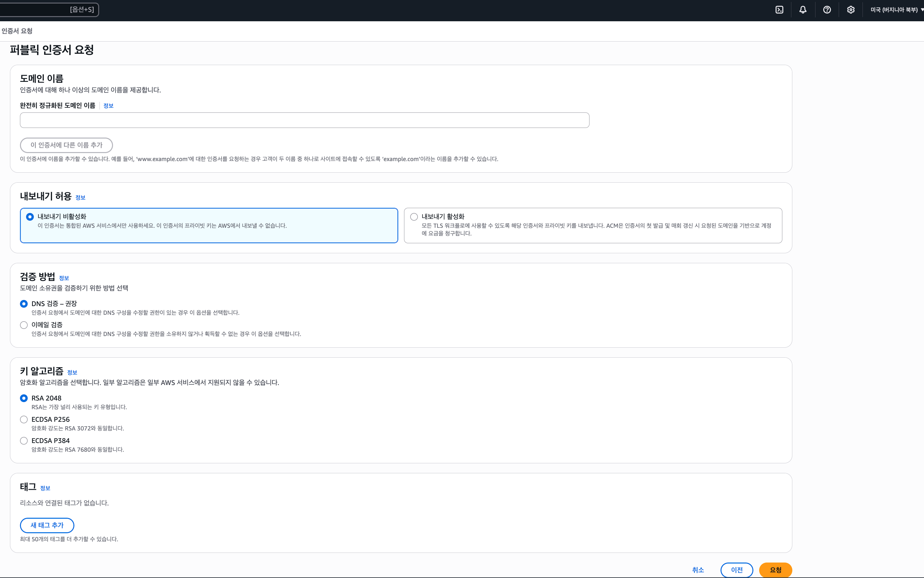The image size is (924, 578).
Task: Open the CloudShell terminal icon
Action: [779, 10]
